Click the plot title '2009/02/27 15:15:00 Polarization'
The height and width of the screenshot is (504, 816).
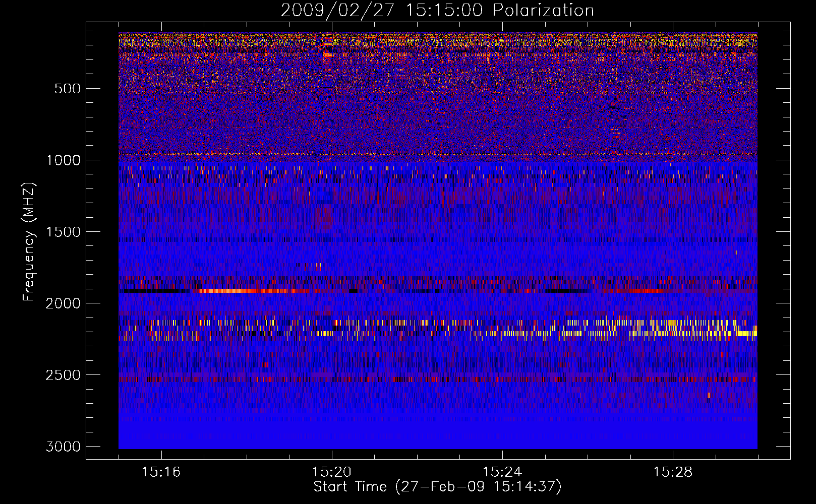437,10
